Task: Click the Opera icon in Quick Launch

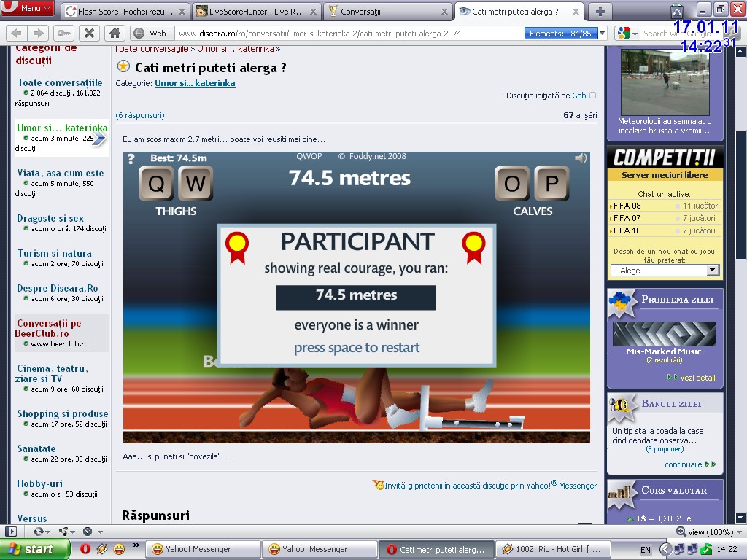Action: tap(85, 549)
